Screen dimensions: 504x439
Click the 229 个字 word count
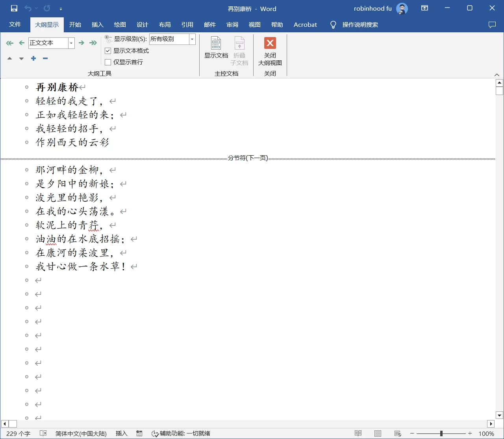19,433
